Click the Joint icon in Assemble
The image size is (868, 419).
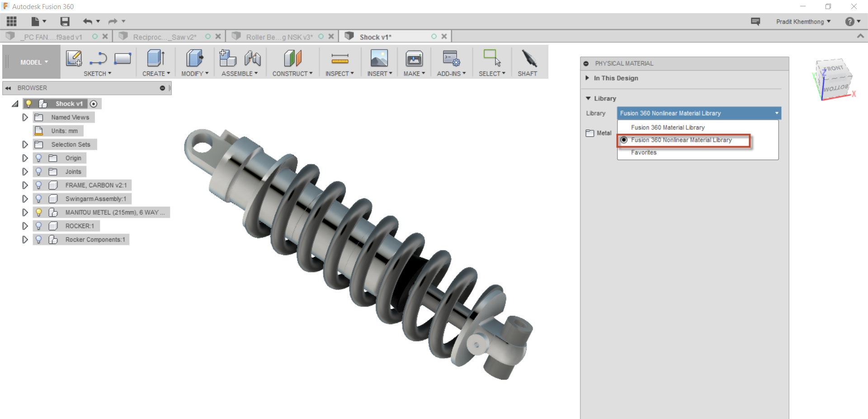(252, 58)
